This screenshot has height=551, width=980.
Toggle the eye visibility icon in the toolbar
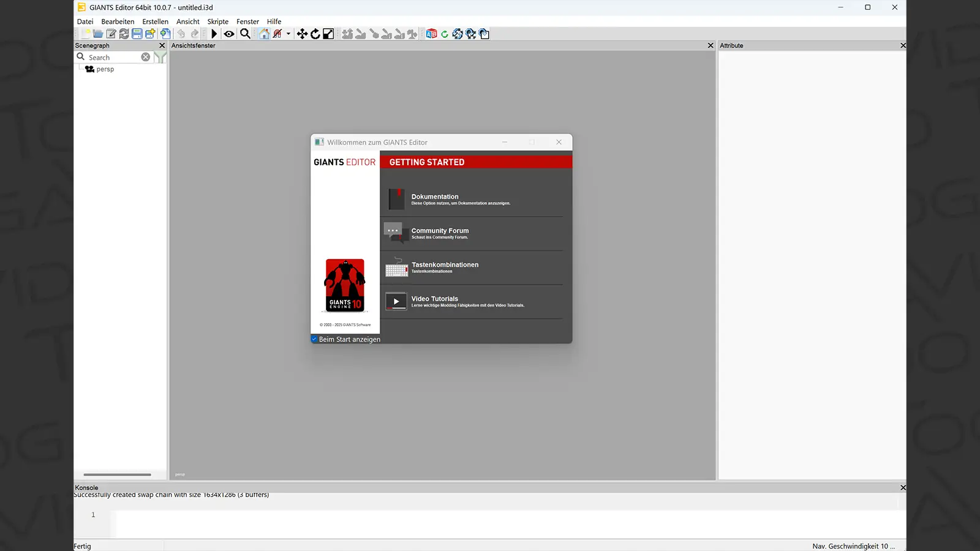(229, 34)
